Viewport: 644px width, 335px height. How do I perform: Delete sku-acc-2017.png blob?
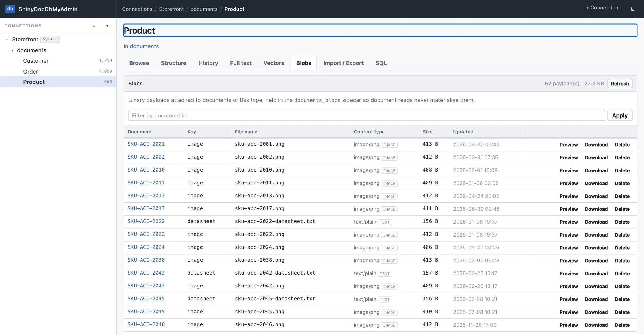(622, 209)
